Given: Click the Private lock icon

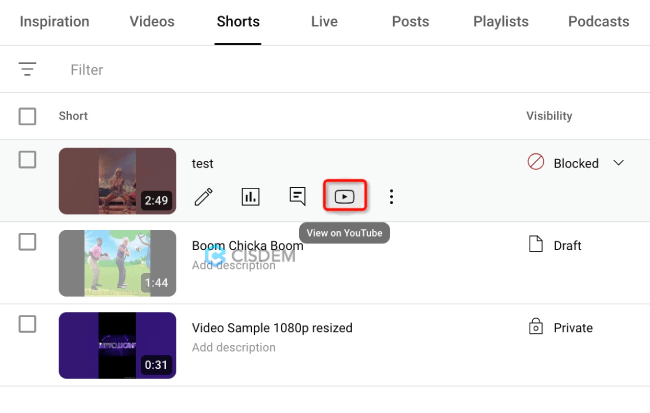Looking at the screenshot, I should [535, 328].
